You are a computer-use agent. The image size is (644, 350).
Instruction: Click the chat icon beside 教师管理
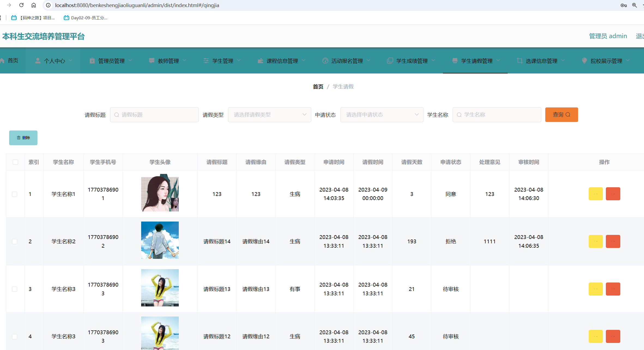[152, 61]
